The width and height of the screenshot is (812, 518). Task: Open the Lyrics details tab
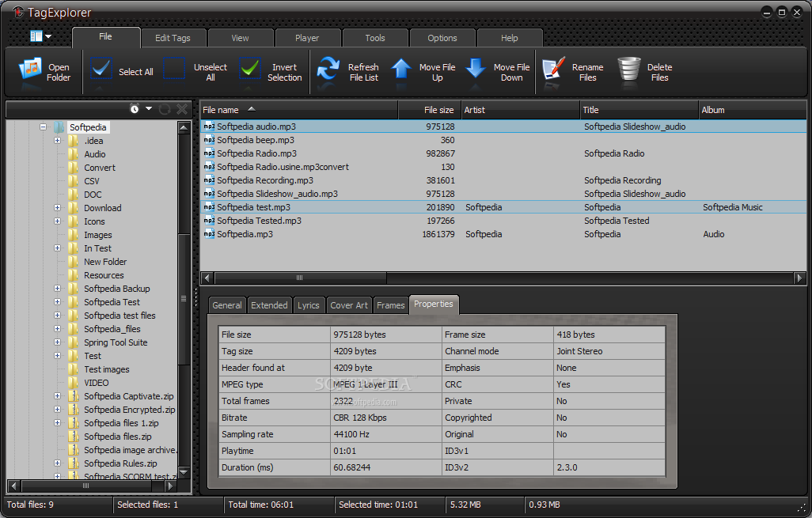pos(309,305)
